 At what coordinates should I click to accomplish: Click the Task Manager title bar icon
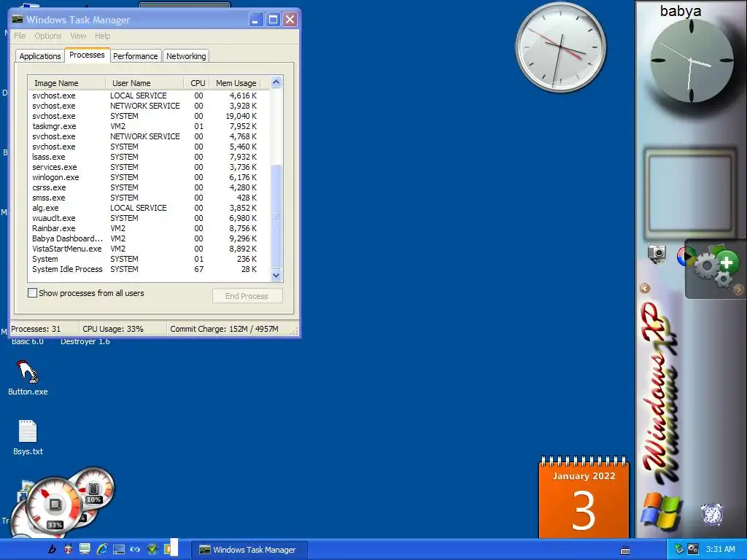[18, 20]
